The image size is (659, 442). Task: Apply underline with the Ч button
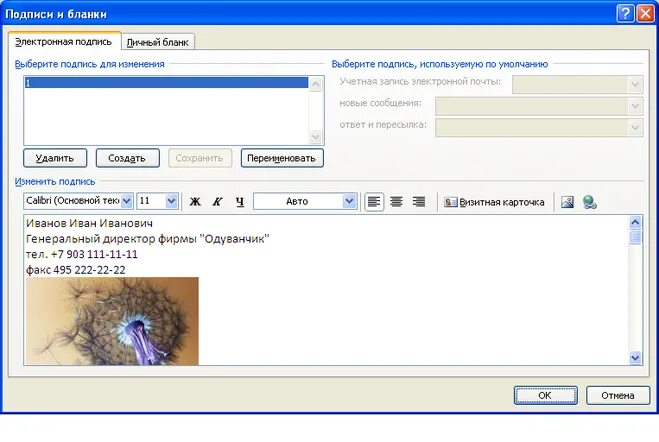(x=240, y=202)
